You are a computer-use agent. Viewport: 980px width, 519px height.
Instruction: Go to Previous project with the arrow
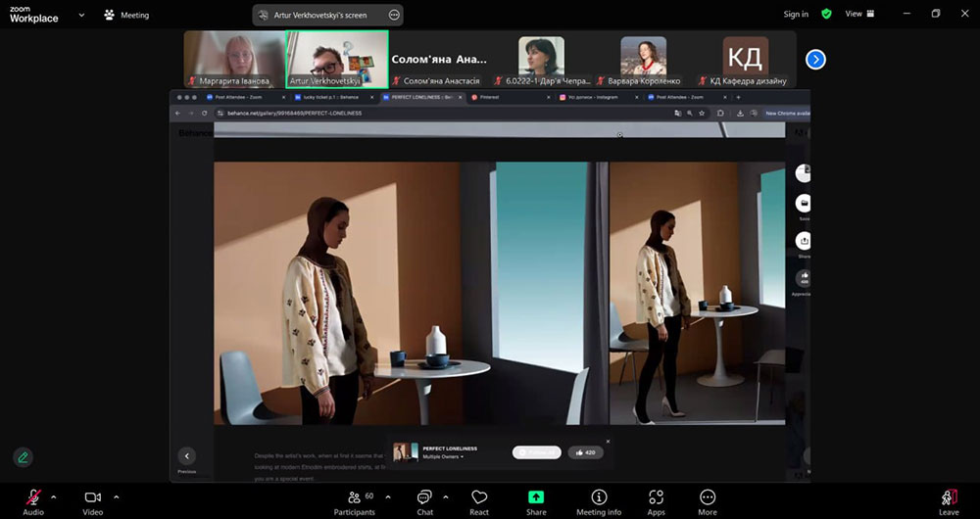pyautogui.click(x=186, y=456)
